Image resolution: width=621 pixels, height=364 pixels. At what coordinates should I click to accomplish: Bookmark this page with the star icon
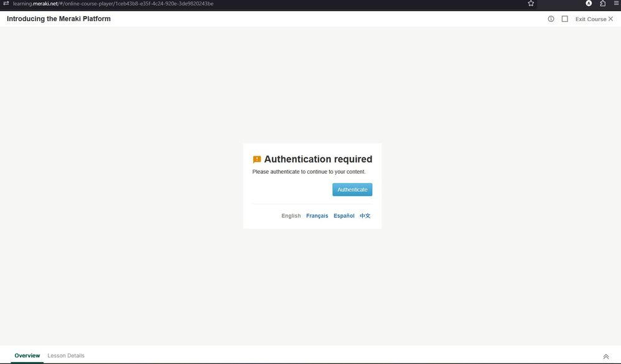531,4
